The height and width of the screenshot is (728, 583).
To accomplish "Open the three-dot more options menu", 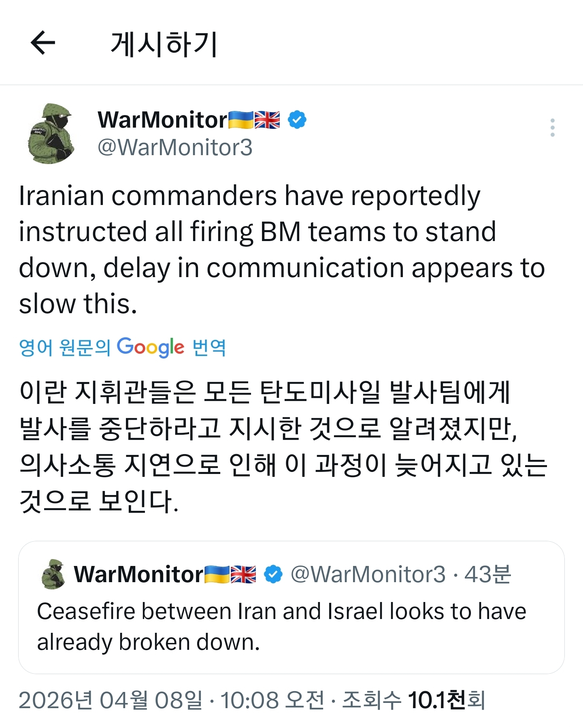I will pyautogui.click(x=552, y=128).
